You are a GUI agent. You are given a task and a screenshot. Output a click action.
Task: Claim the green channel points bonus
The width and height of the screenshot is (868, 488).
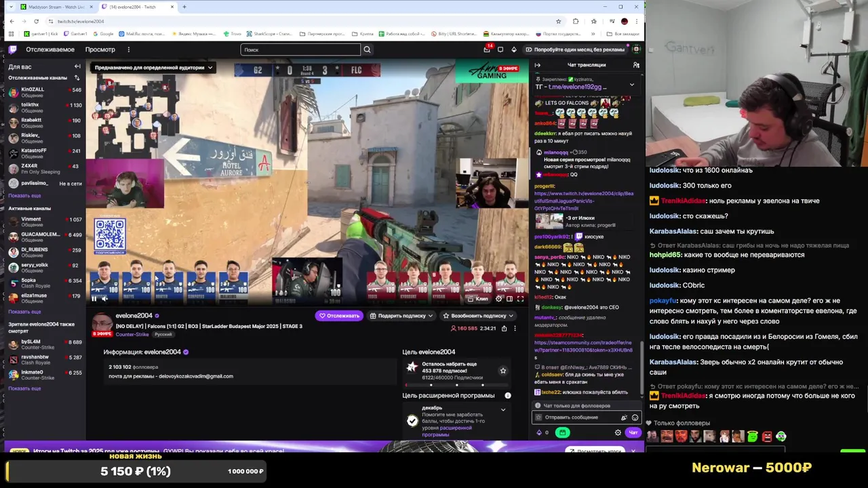coord(562,432)
